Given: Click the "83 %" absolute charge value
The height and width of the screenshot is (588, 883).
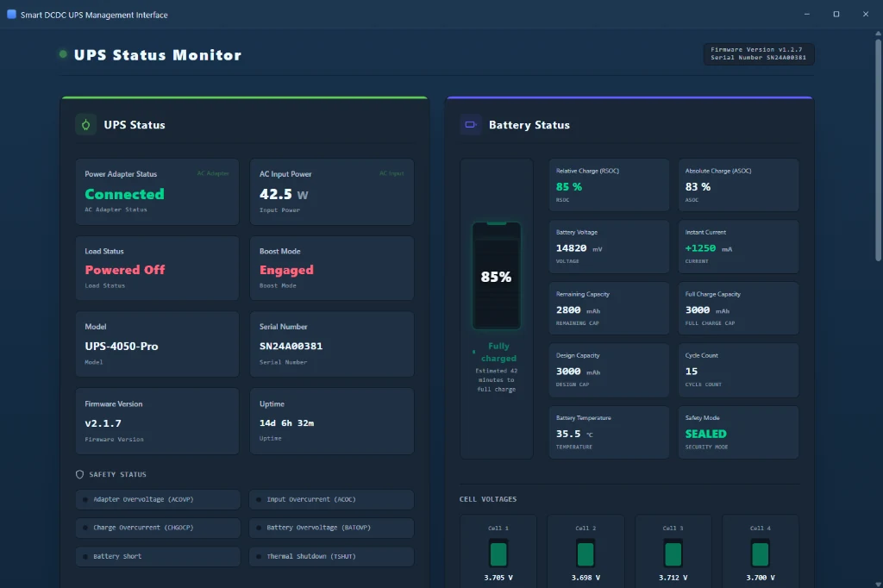Looking at the screenshot, I should click(698, 187).
